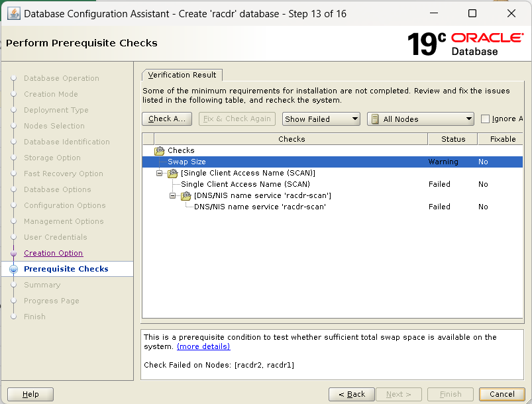Click the Fast Recovery Option step label
Screen dimensions: 532x404
64,174
